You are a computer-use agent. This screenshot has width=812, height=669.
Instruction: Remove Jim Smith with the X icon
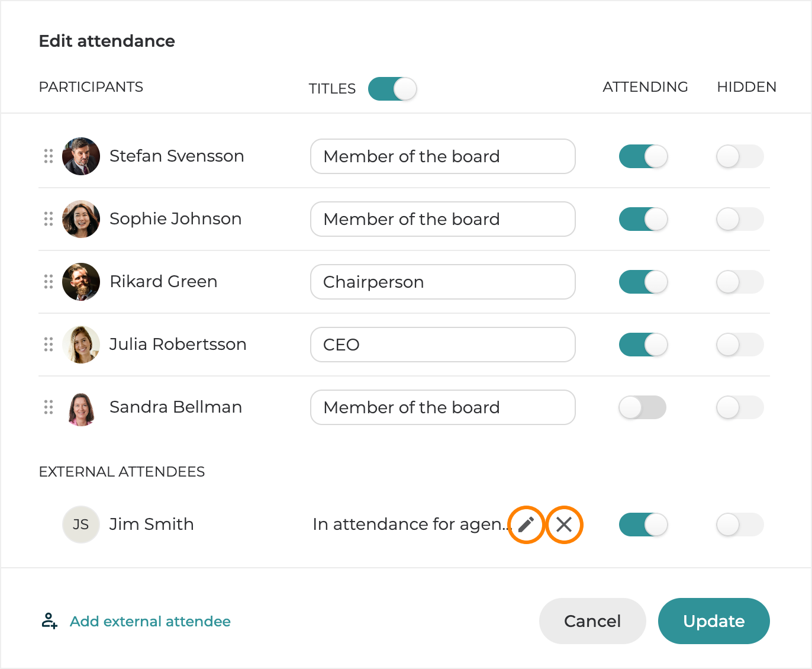coord(564,525)
